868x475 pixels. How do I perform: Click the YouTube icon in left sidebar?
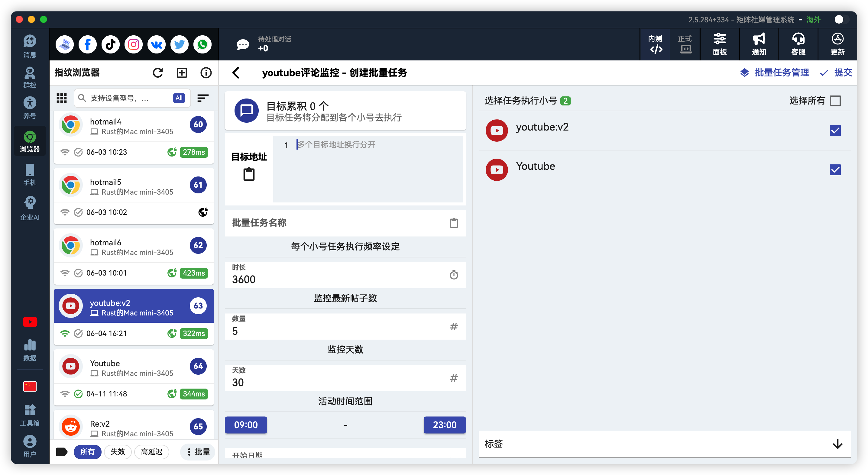(30, 322)
